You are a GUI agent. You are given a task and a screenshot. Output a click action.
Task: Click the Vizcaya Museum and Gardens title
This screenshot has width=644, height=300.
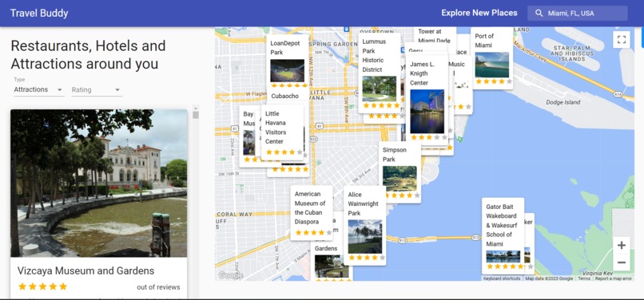pos(85,270)
